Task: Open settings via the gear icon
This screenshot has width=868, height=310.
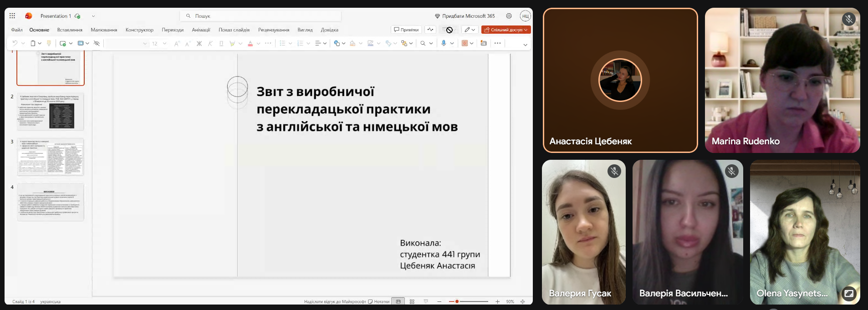Action: click(x=509, y=16)
